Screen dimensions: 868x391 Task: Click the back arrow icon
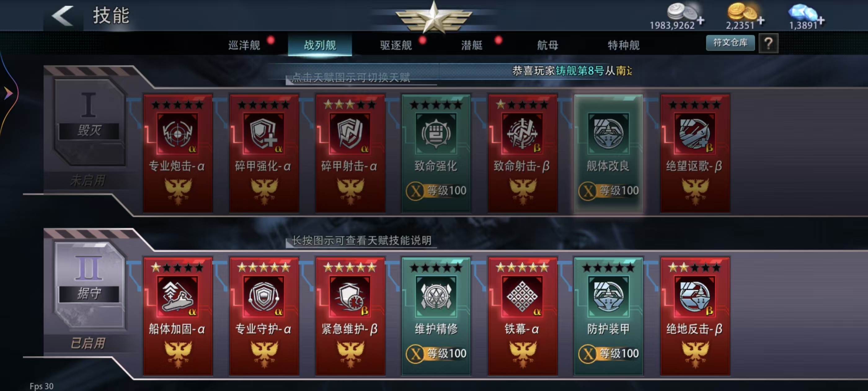tap(63, 16)
